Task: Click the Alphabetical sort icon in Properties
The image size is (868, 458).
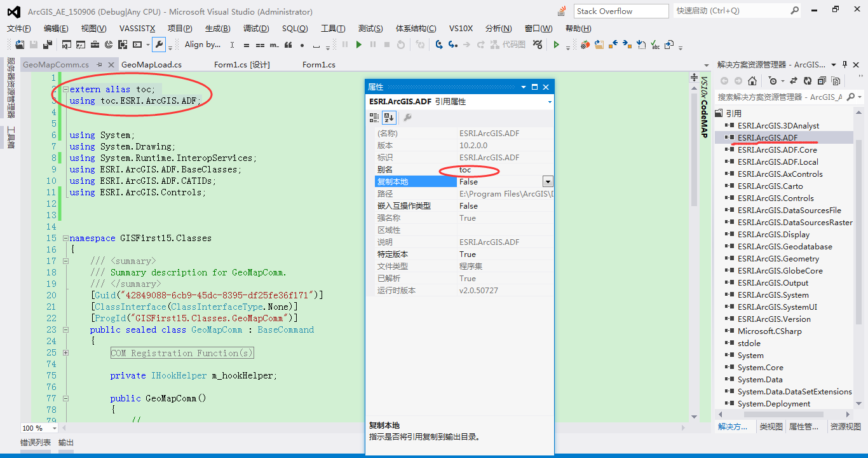Action: 389,117
